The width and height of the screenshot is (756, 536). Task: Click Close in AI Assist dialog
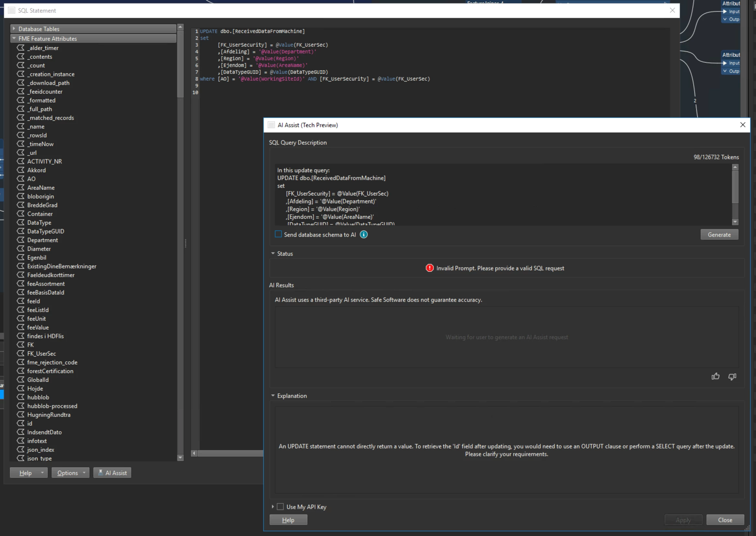click(725, 520)
